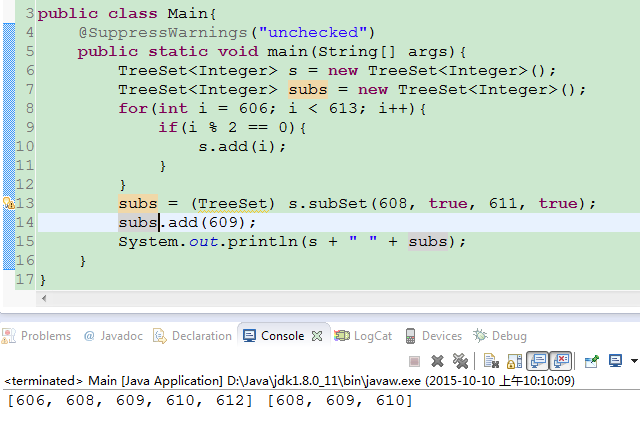Viewport: 640px width, 433px height.
Task: Click the "unchecked" string literal
Action: (313, 32)
